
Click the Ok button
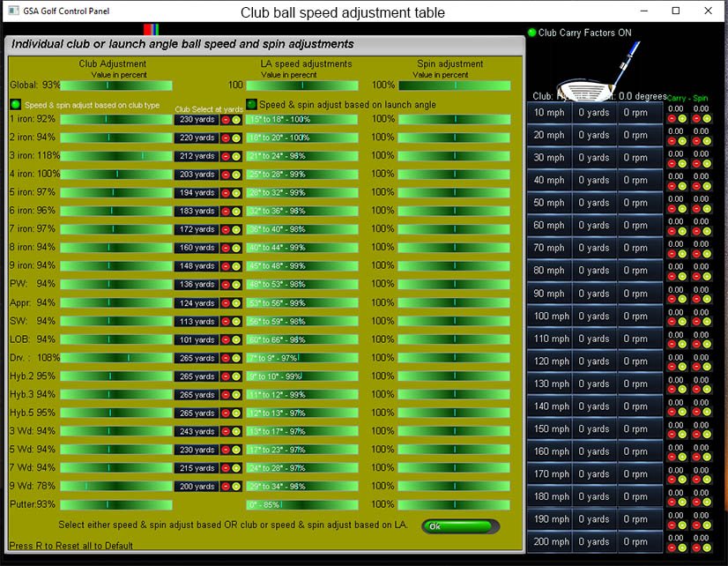(460, 526)
